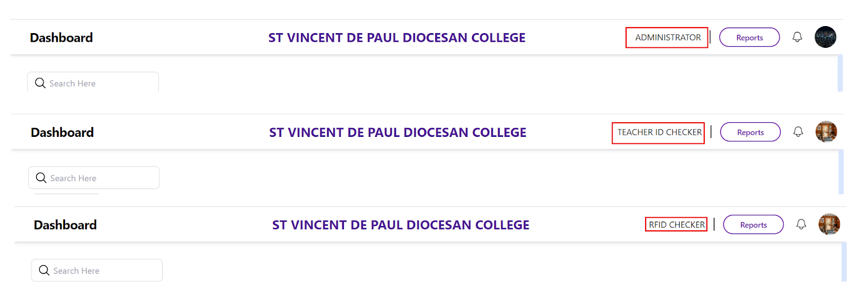Click the search icon under the TEACHER ID CHECKER dashboard
This screenshot has height=302, width=868.
[x=41, y=178]
